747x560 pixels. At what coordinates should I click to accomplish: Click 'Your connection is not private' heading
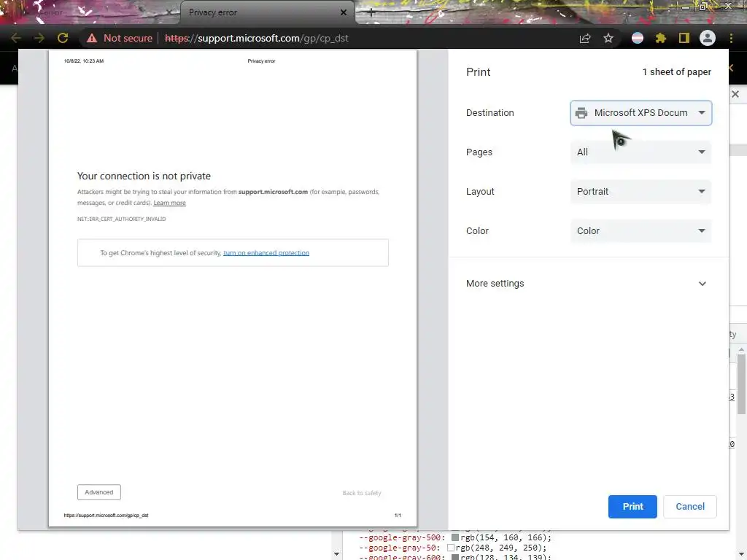144,176
